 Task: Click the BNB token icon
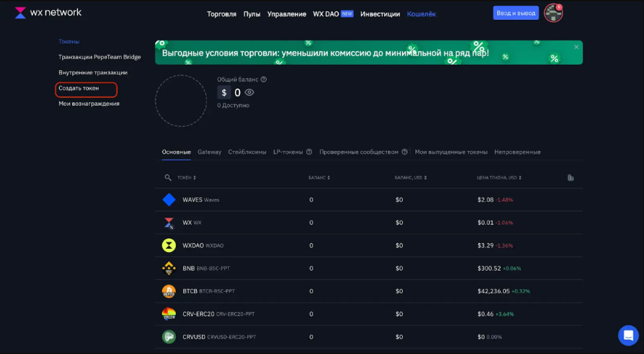coord(169,269)
